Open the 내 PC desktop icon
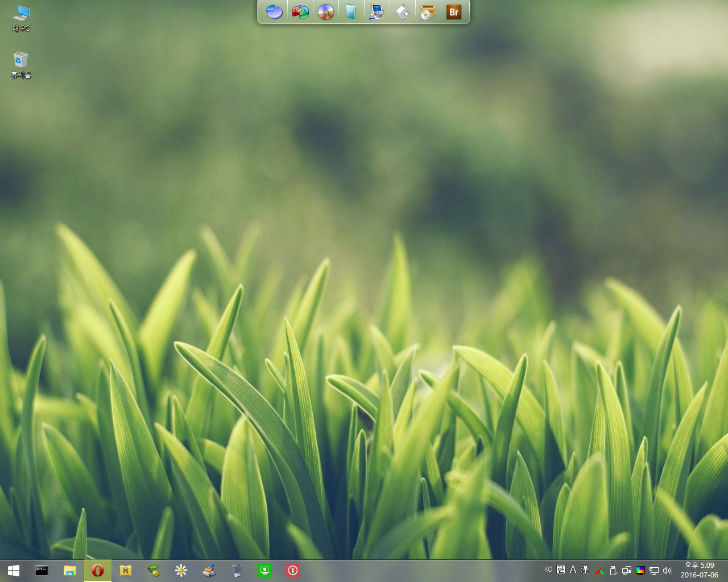The height and width of the screenshot is (582, 728). point(21,18)
